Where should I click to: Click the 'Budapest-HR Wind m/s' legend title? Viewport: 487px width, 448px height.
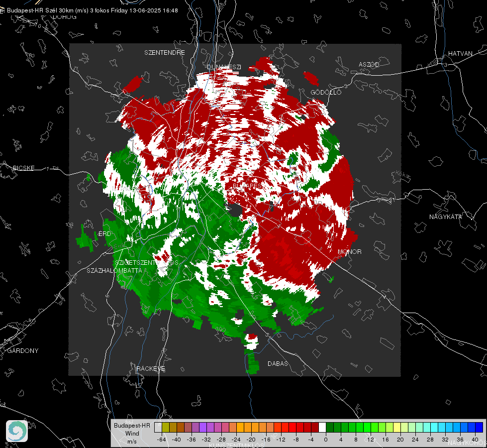pyautogui.click(x=132, y=434)
